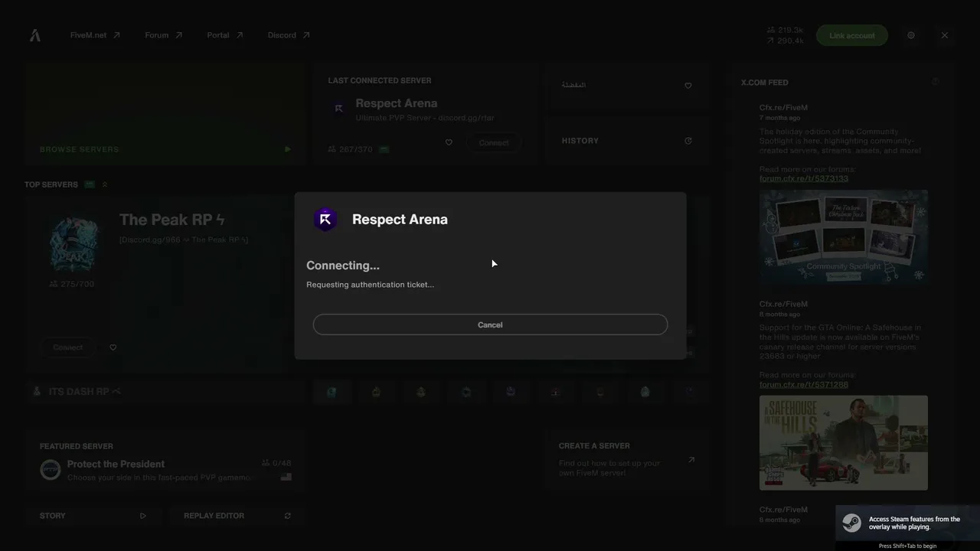Click the Steam logo in the overlay notification
Viewport: 980px width, 551px height.
(851, 523)
